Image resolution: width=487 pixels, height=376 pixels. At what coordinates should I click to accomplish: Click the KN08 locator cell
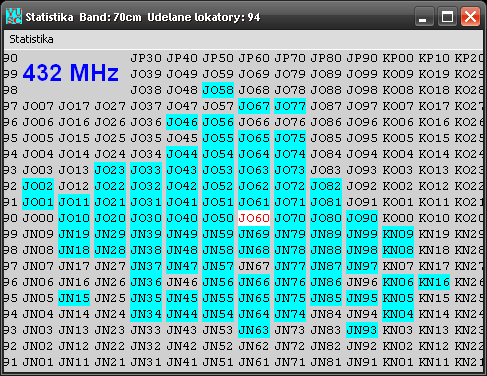pyautogui.click(x=398, y=250)
